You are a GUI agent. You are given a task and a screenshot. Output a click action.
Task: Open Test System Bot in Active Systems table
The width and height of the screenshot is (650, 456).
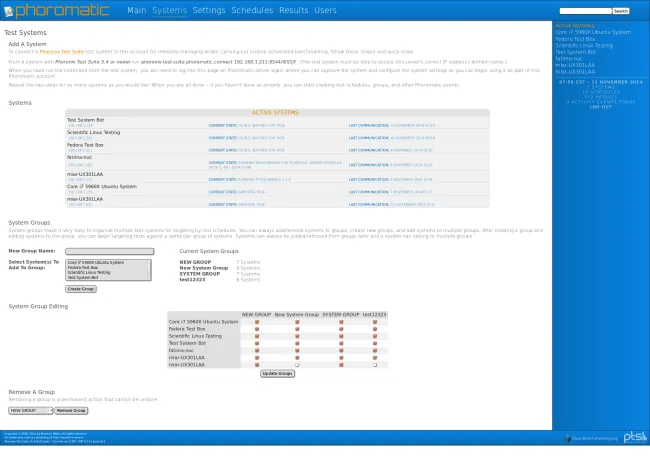[85, 120]
